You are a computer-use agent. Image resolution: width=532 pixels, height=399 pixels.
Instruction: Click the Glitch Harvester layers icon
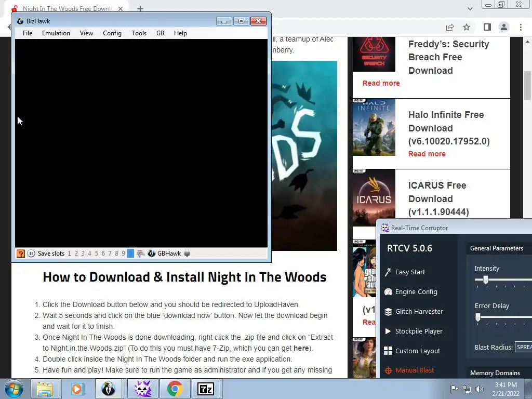[388, 312]
